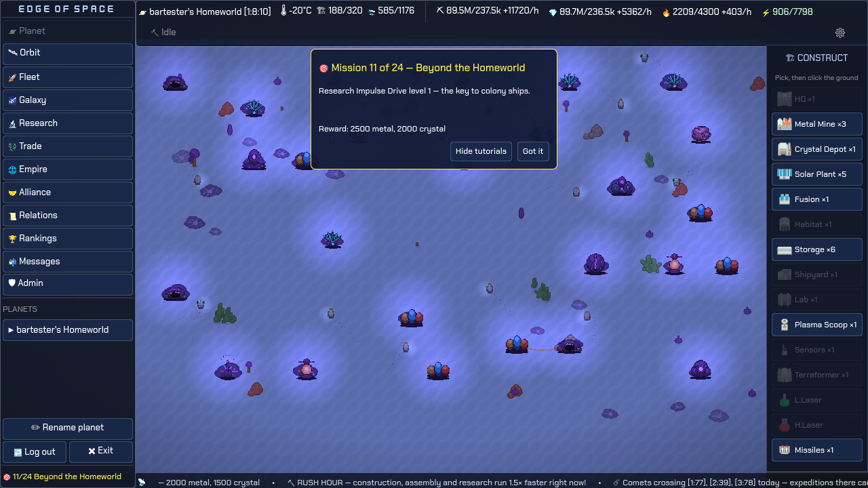Screen dimensions: 868x488
Task: Open mission tracker 11/24 Beyond the Homeworld
Action: pos(62,476)
